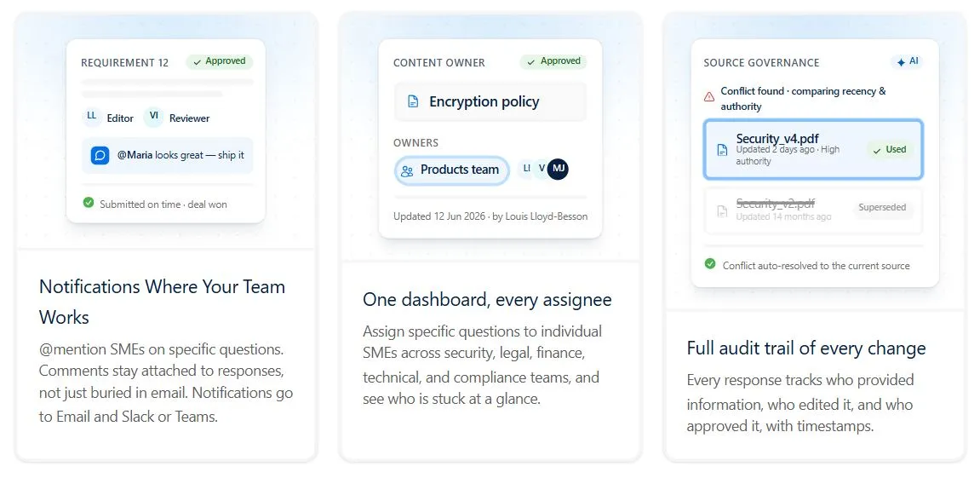The image size is (980, 478).
Task: Click text Submitted on time · deal won
Action: pos(163,204)
